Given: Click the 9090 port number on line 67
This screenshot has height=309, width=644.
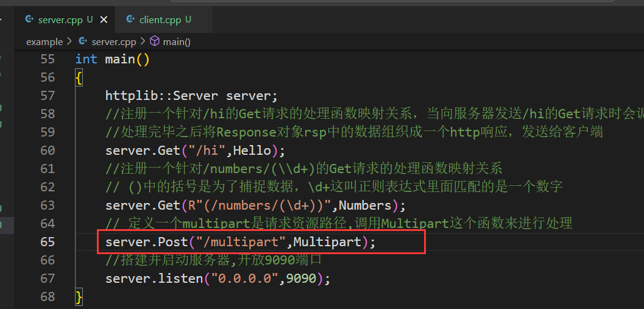Looking at the screenshot, I should (301, 279).
